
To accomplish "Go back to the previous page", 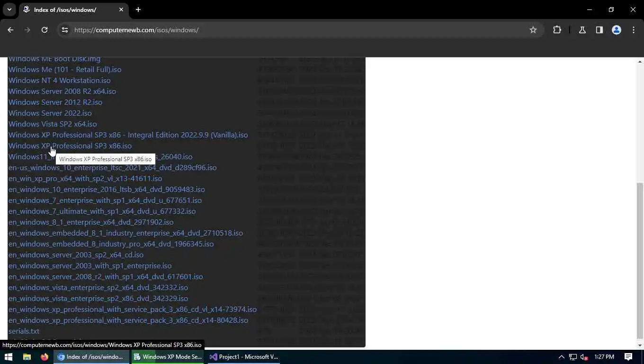I will click(10, 30).
